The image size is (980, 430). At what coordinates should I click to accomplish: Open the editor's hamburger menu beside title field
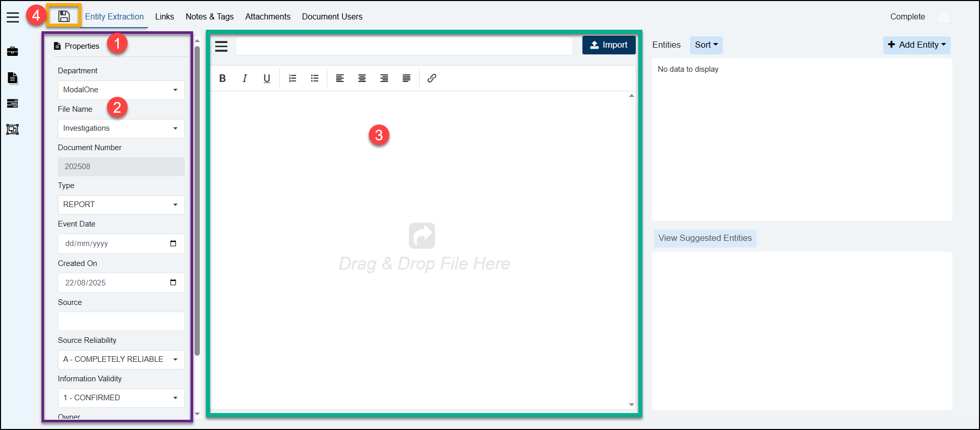[x=221, y=46]
